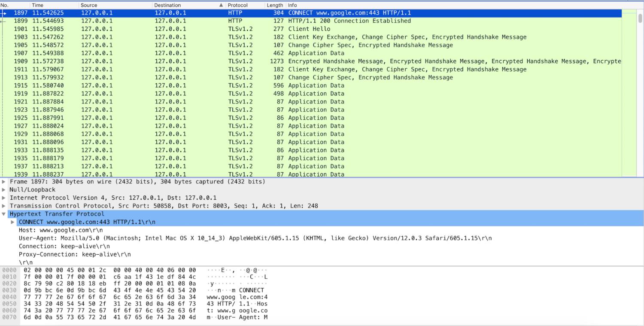The height and width of the screenshot is (326, 644).
Task: Select packet 1899 with 200 Connection Established
Action: coord(301,21)
